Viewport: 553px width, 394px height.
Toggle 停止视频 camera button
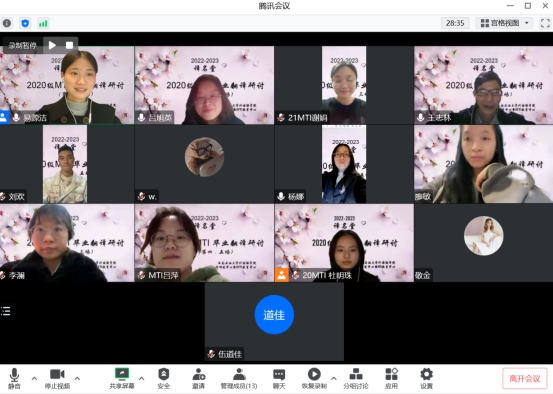pyautogui.click(x=57, y=378)
